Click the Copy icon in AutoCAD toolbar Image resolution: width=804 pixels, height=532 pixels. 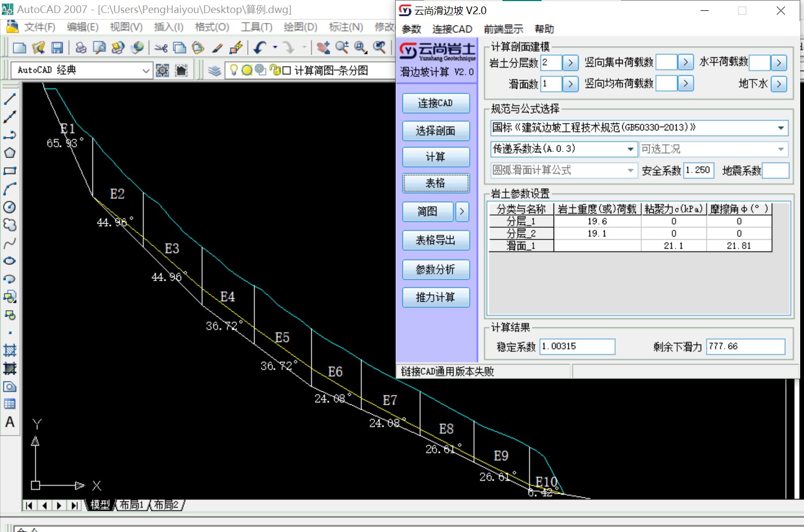point(179,48)
